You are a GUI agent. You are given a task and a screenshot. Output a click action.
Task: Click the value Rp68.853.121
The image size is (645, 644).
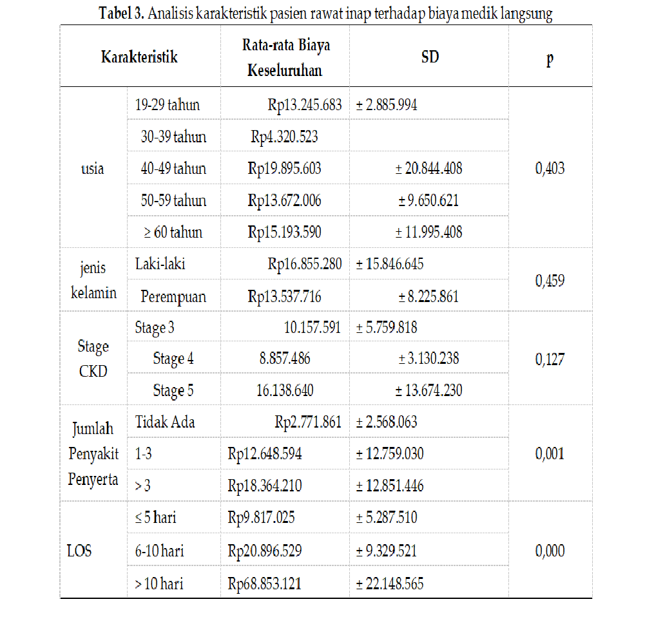click(x=264, y=583)
